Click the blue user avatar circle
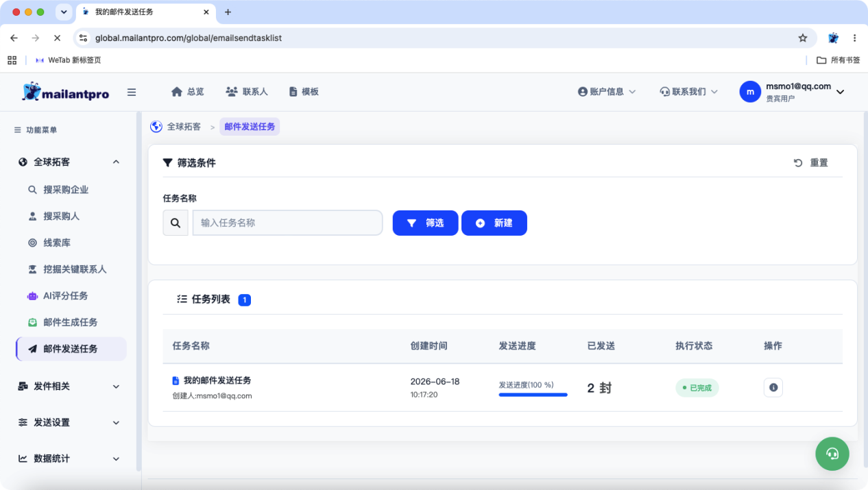The height and width of the screenshot is (490, 868). (x=750, y=92)
